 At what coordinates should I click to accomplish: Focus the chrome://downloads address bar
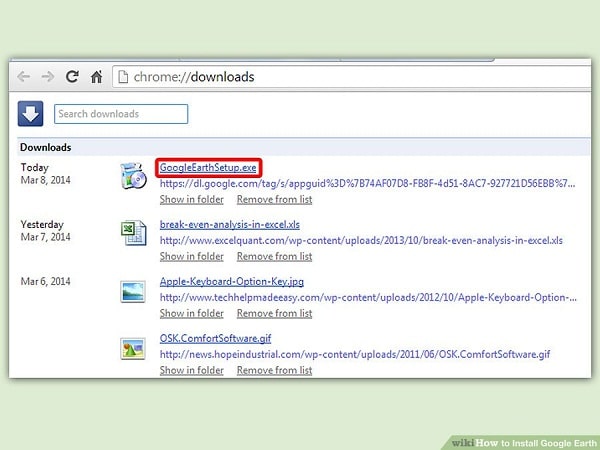pyautogui.click(x=351, y=77)
